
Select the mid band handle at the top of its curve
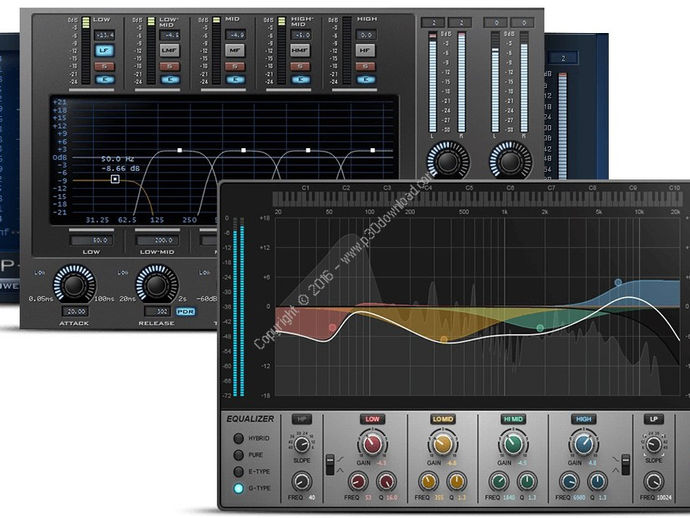click(243, 151)
